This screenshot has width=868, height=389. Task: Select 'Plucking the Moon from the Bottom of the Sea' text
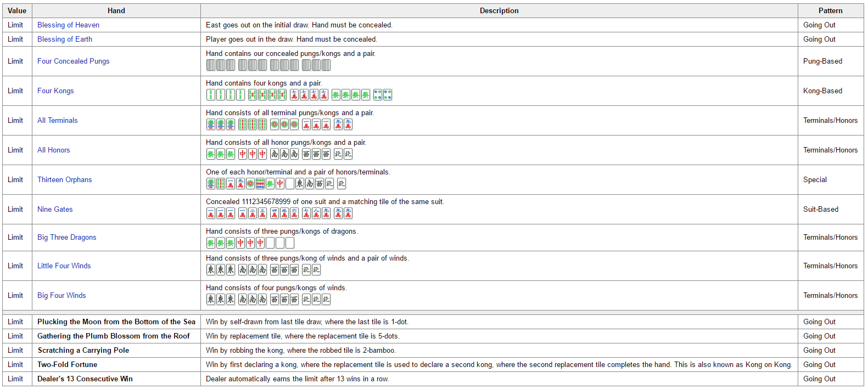pyautogui.click(x=116, y=322)
